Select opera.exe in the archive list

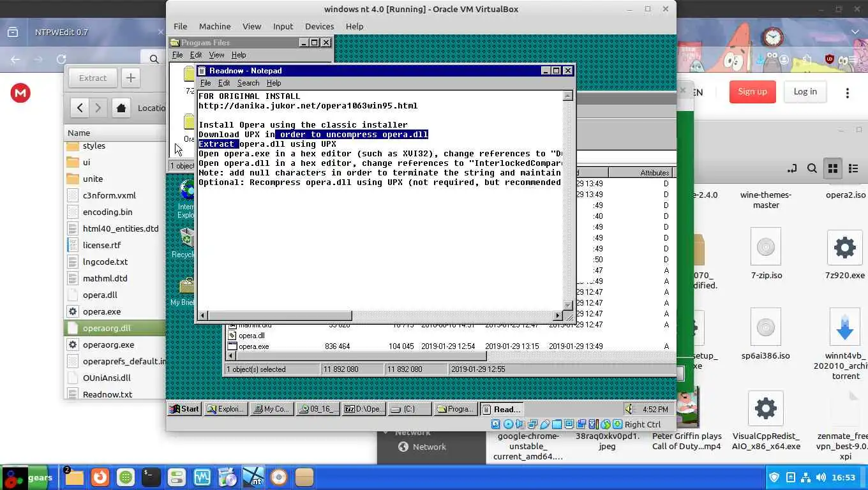point(115,311)
